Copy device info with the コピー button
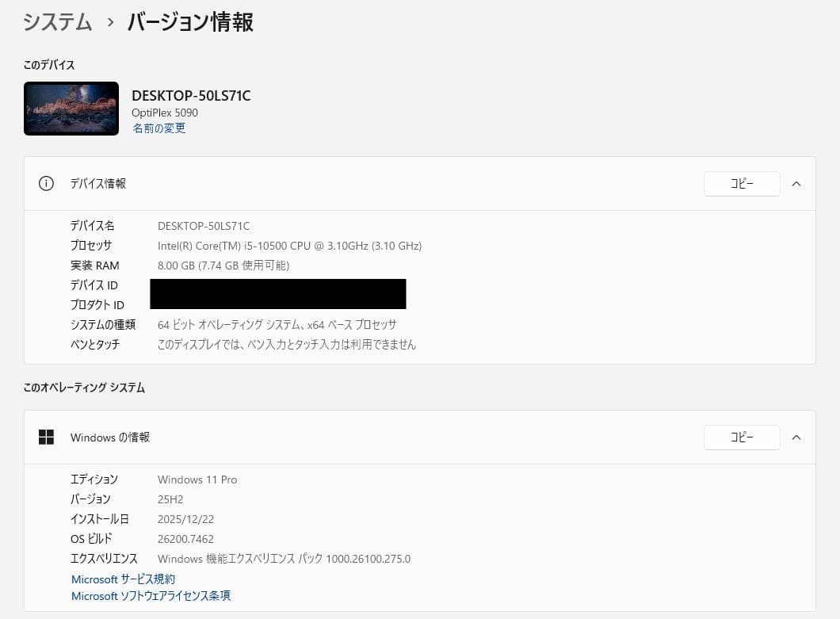 pos(741,183)
